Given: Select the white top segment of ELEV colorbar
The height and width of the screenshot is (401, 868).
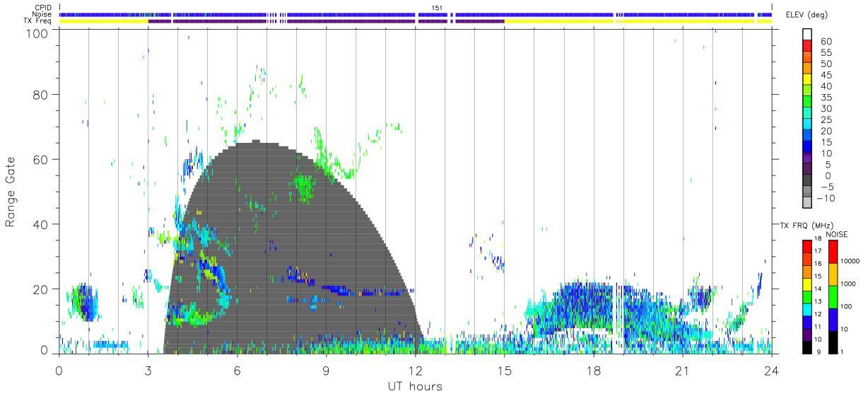Looking at the screenshot, I should click(x=808, y=35).
